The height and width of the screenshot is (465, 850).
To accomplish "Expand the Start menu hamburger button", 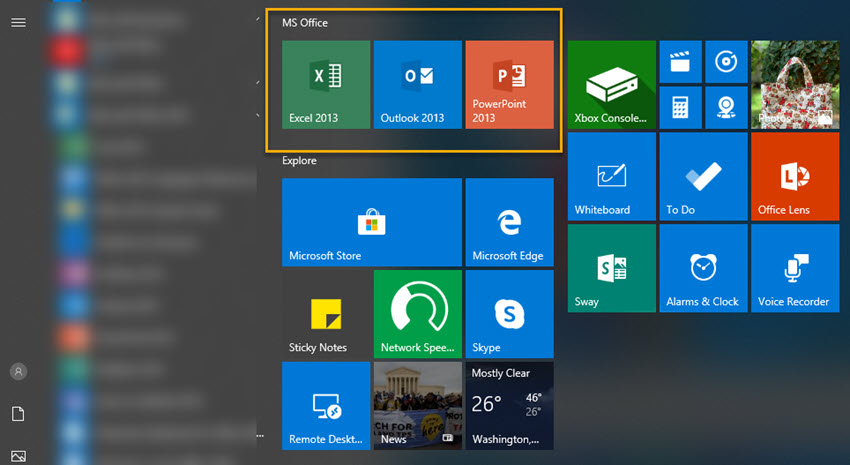I will click(18, 22).
